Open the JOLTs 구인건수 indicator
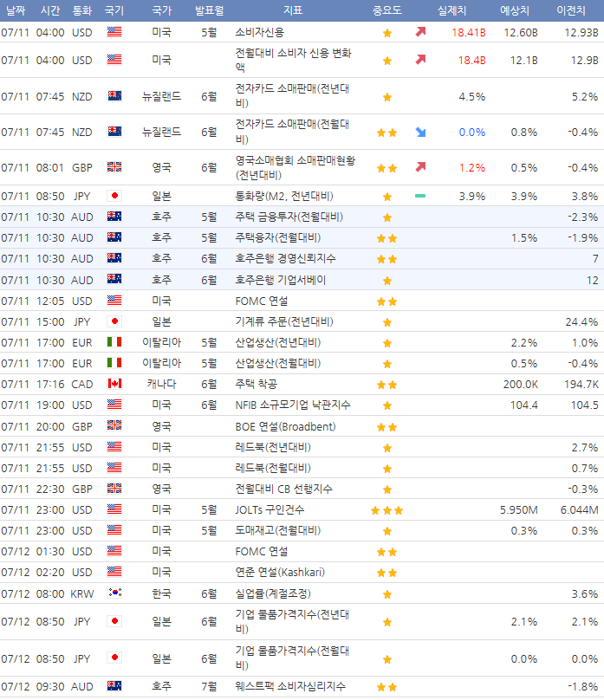Screen dimensions: 604x700 click(x=270, y=509)
